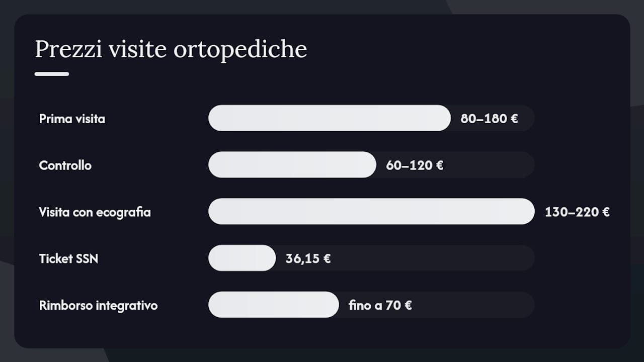Screen dimensions: 644x362
Task: Click the 36,15 € price value
Action: point(308,259)
